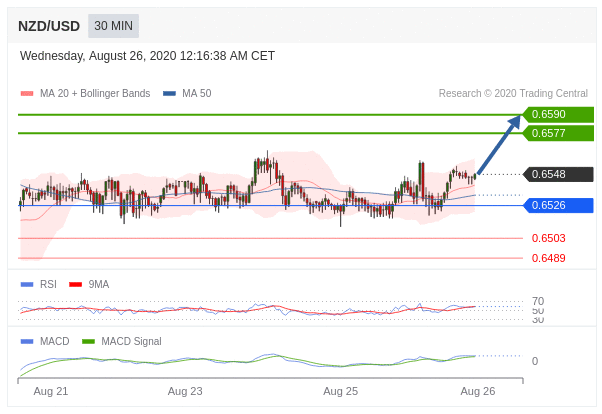Click the 9MA red legend swatch
Image resolution: width=602 pixels, height=414 pixels.
coord(75,284)
